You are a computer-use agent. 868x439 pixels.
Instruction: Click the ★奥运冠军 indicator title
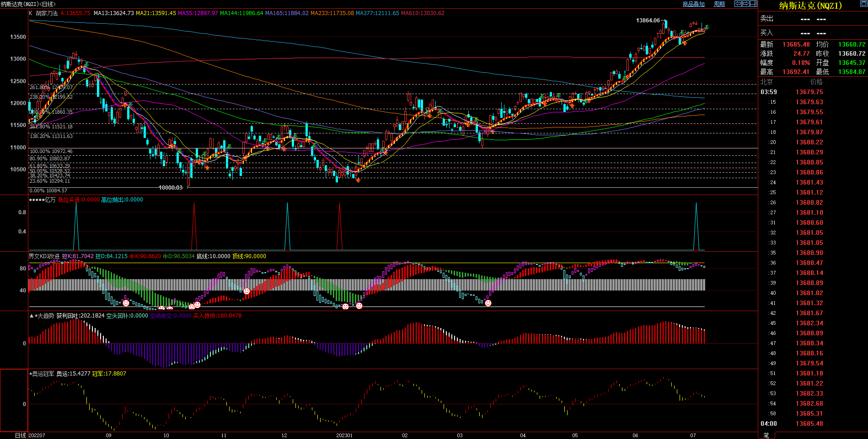(x=42, y=374)
